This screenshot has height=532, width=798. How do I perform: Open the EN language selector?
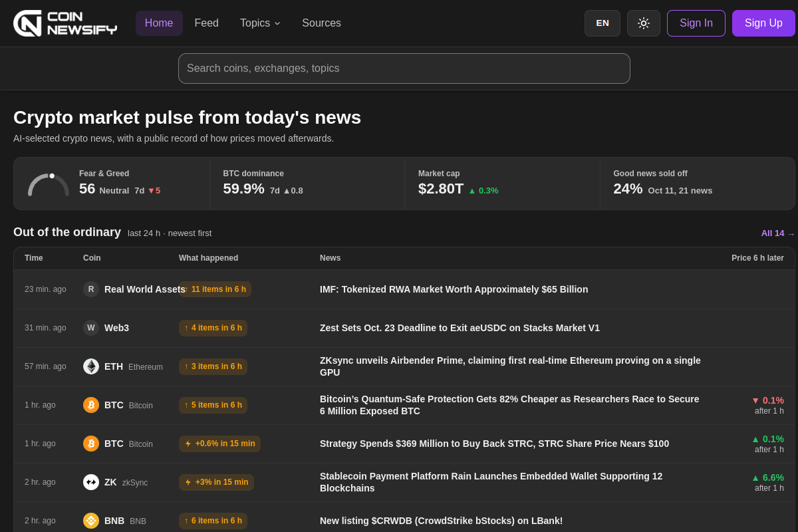[x=602, y=23]
